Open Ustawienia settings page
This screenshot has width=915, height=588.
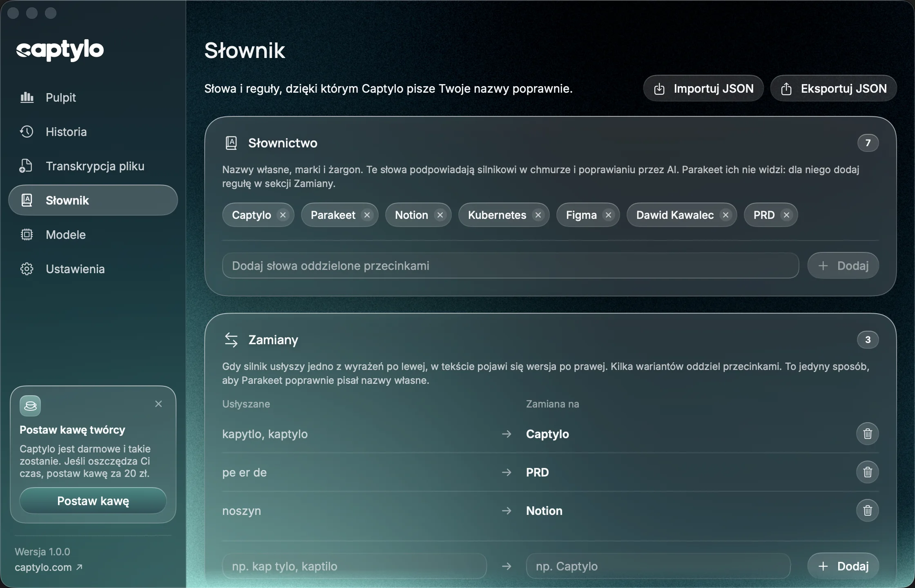click(x=93, y=269)
